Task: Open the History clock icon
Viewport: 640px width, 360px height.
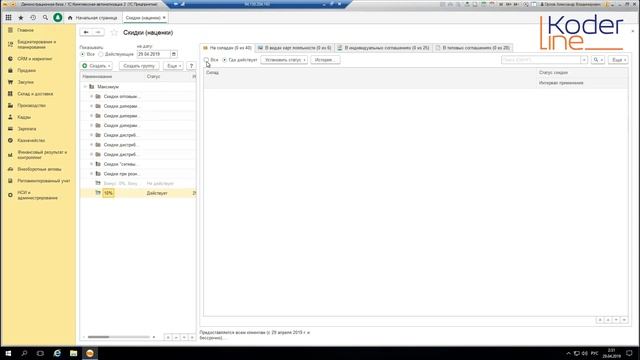Action: coord(33,18)
